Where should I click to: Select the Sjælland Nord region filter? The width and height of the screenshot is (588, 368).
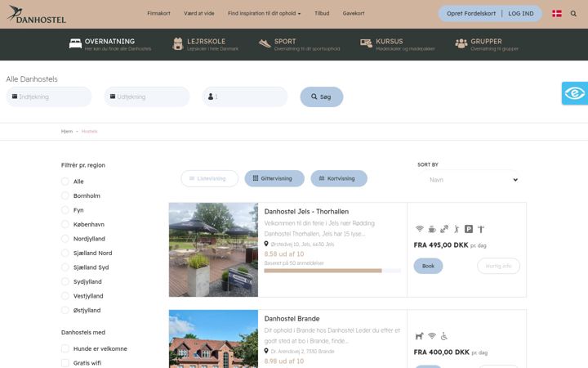pos(65,253)
